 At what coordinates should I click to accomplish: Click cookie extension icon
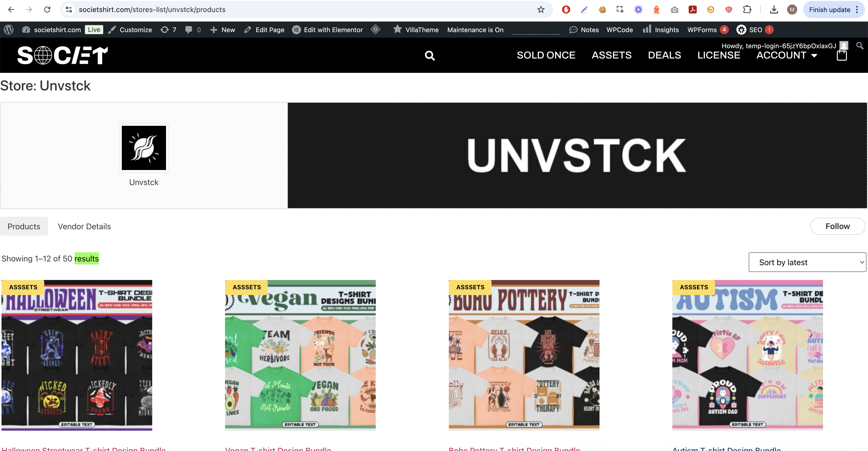(602, 10)
